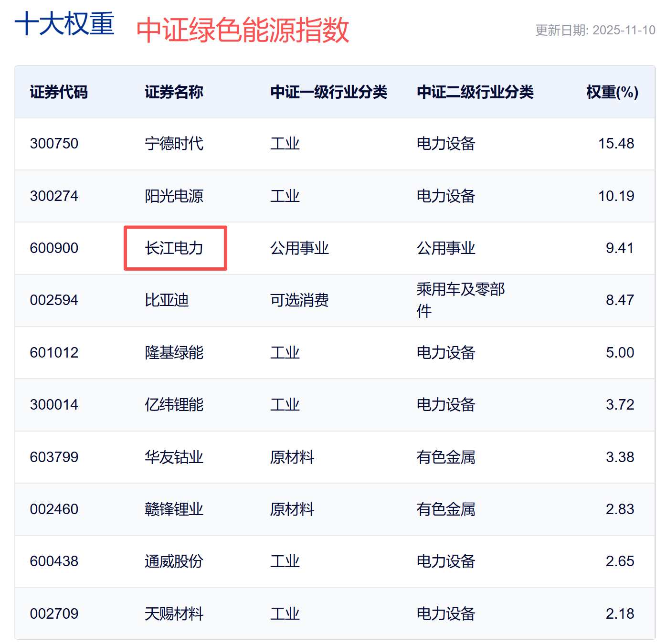Click the 中证一级行业分类 column header
Viewport: 666px width, 644px height.
[328, 92]
